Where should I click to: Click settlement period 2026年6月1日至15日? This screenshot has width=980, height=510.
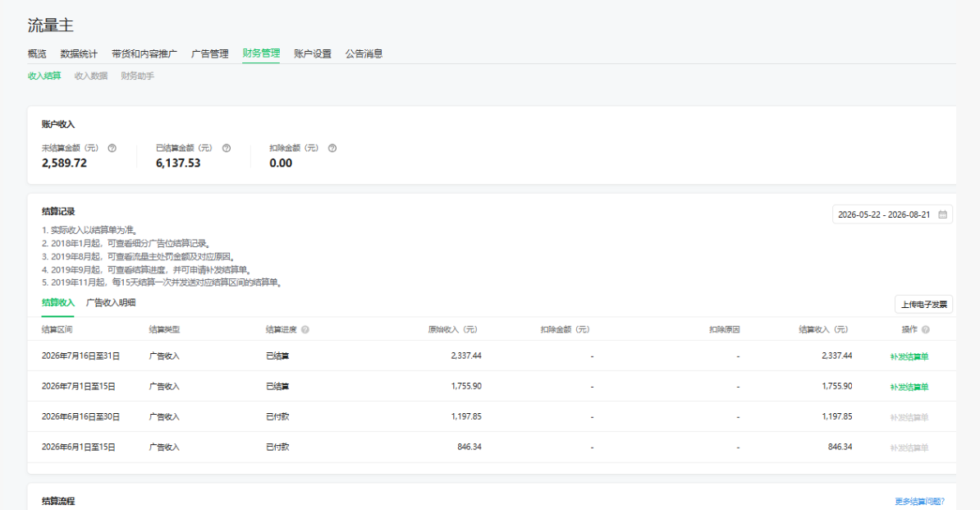coord(79,447)
